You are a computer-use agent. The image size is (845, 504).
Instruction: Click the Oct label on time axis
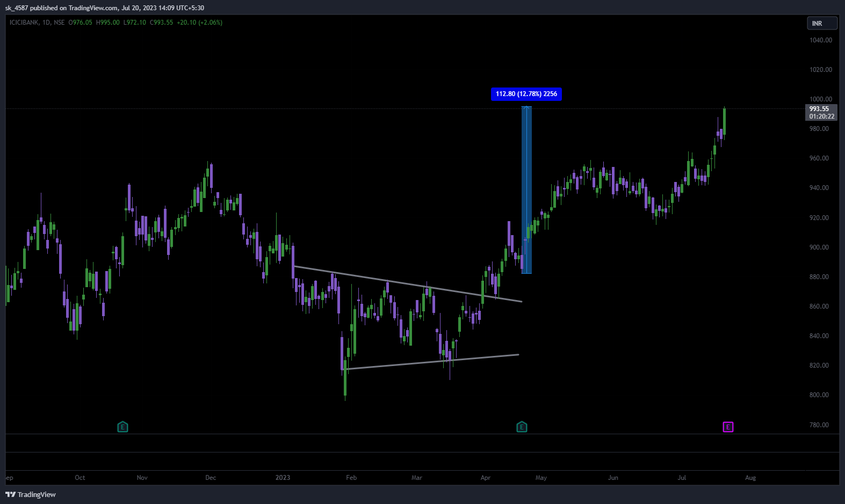(x=80, y=478)
